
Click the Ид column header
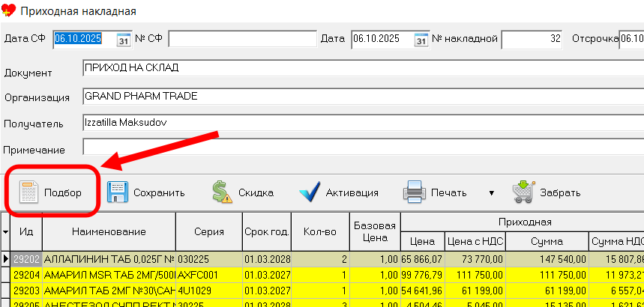[26, 231]
